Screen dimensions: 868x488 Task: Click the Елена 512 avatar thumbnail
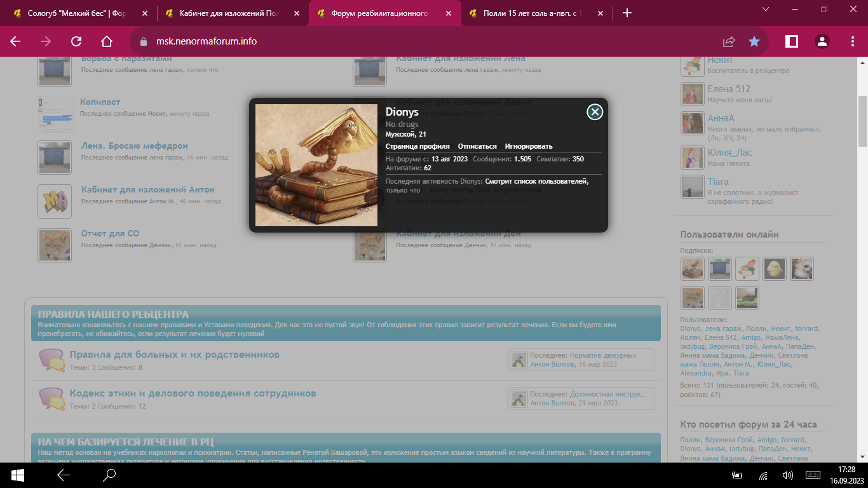tap(692, 94)
